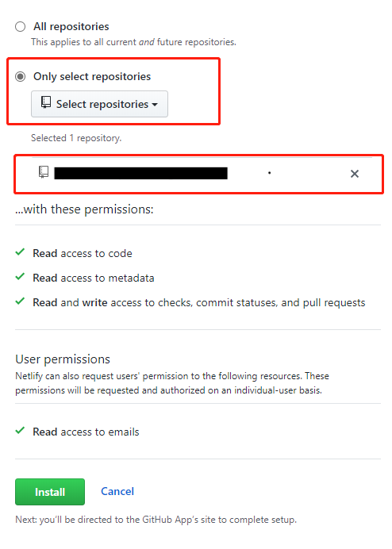392x549 pixels.
Task: Click the Only select repositories label text
Action: (x=92, y=76)
